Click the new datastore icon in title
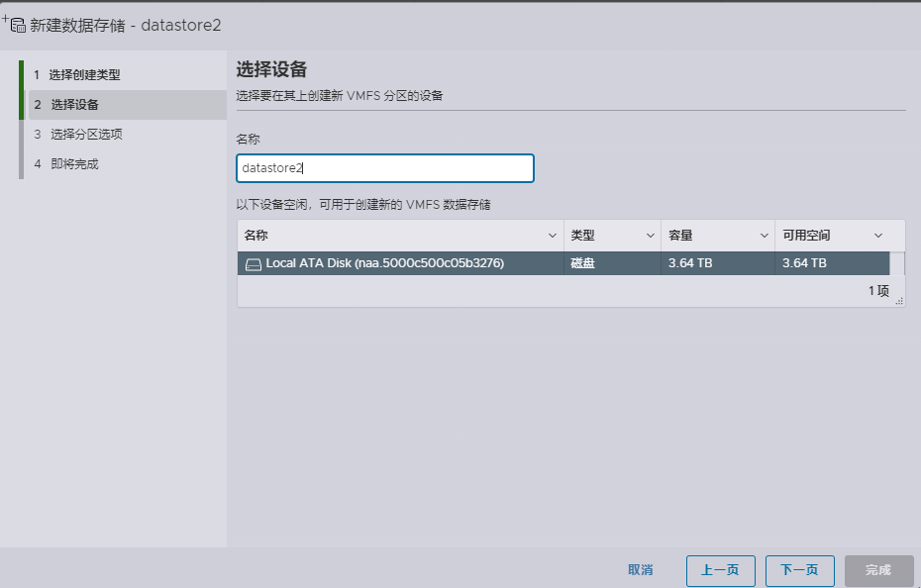921x588 pixels. [x=14, y=24]
